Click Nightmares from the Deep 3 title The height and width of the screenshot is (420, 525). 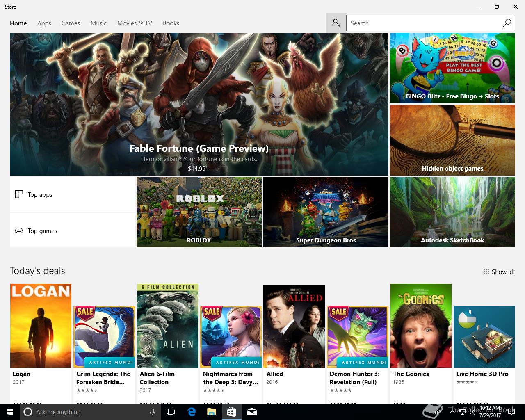click(231, 378)
